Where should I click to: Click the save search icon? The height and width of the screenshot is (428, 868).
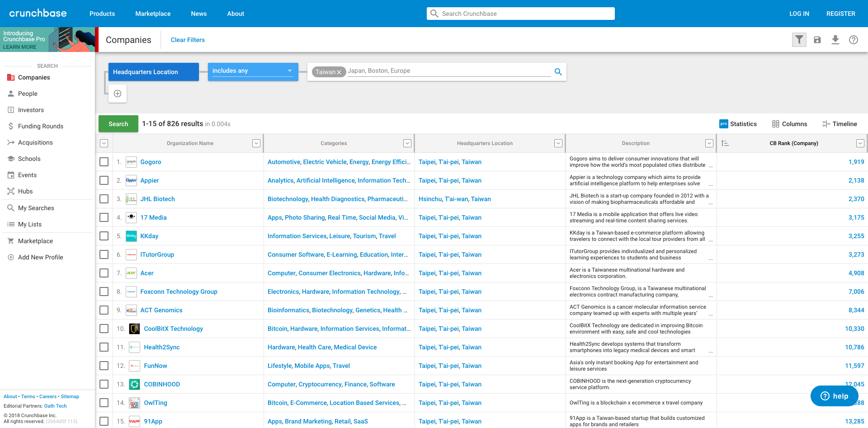pyautogui.click(x=817, y=40)
